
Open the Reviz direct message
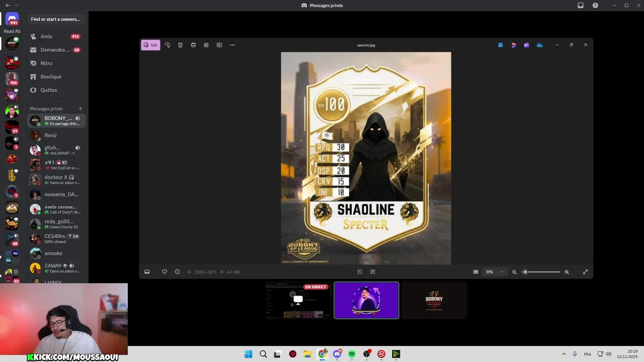[x=56, y=135]
